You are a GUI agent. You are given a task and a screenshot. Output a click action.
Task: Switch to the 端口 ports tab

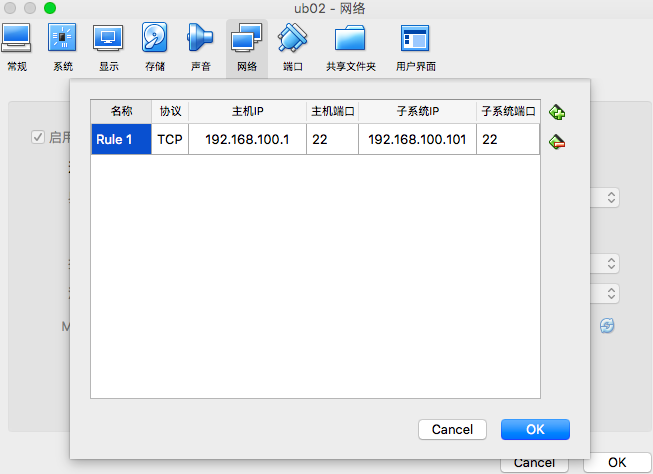click(x=293, y=47)
